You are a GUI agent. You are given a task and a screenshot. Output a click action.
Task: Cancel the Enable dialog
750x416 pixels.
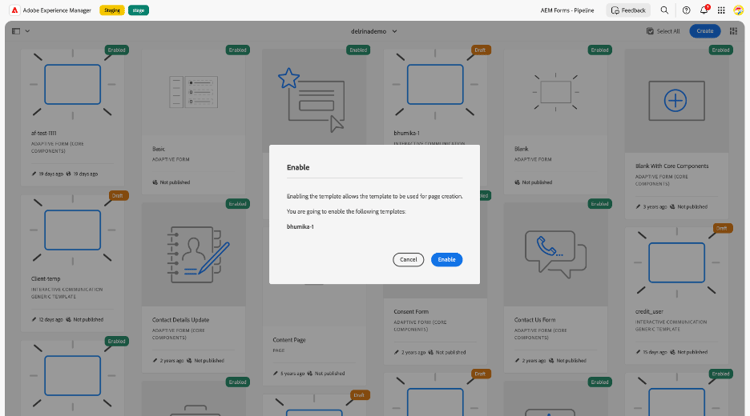point(408,260)
